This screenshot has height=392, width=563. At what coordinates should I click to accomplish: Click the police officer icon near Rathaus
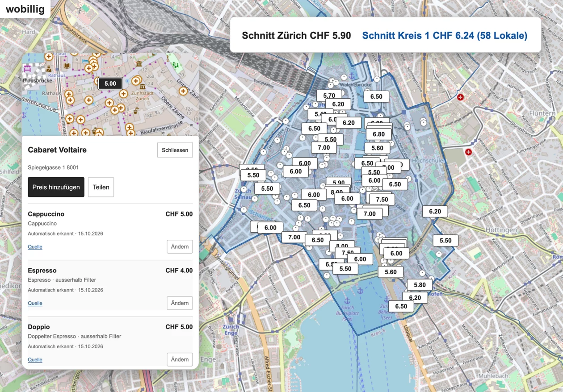click(49, 69)
